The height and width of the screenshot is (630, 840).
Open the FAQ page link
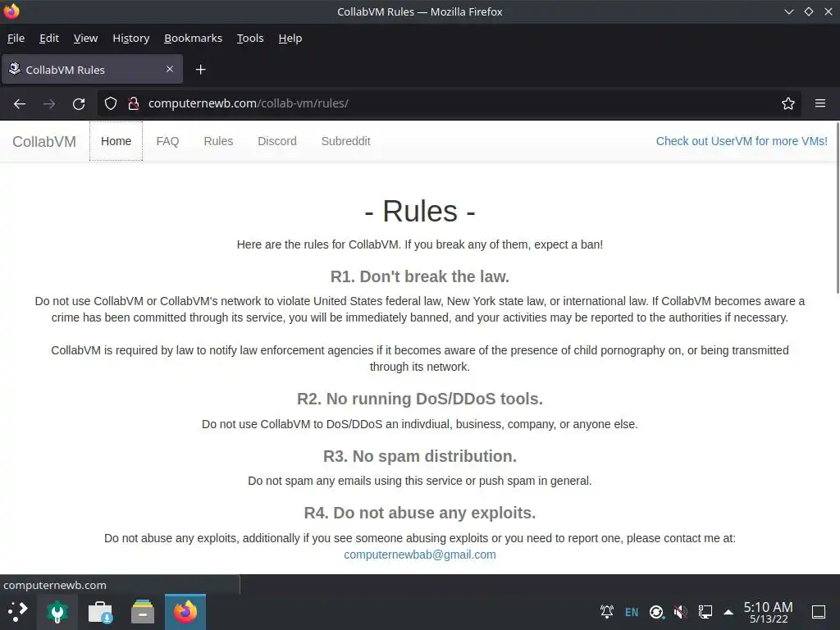[167, 141]
